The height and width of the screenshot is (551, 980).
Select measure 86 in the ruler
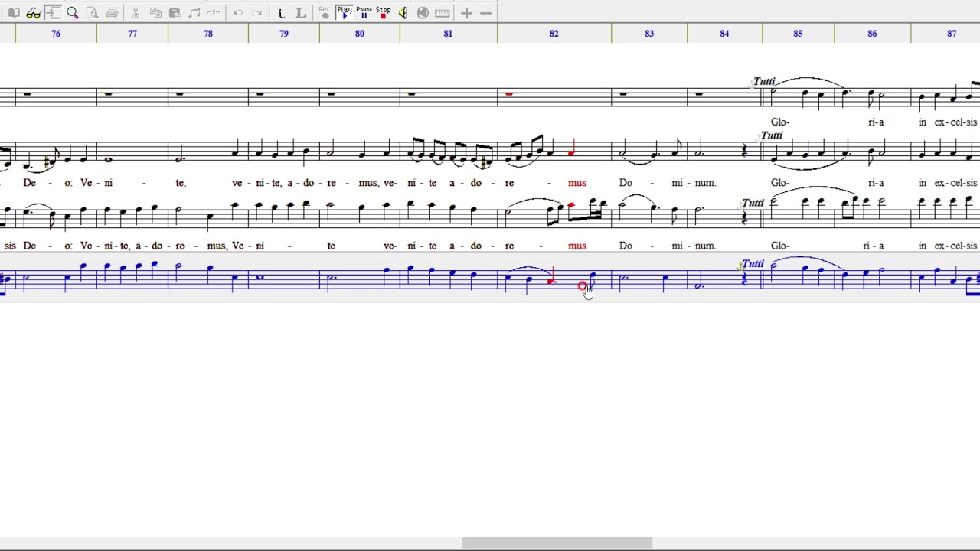872,34
